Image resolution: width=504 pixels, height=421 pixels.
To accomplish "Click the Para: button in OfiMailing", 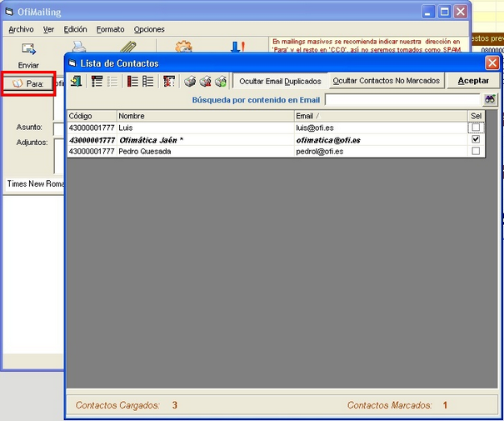I will (x=28, y=83).
